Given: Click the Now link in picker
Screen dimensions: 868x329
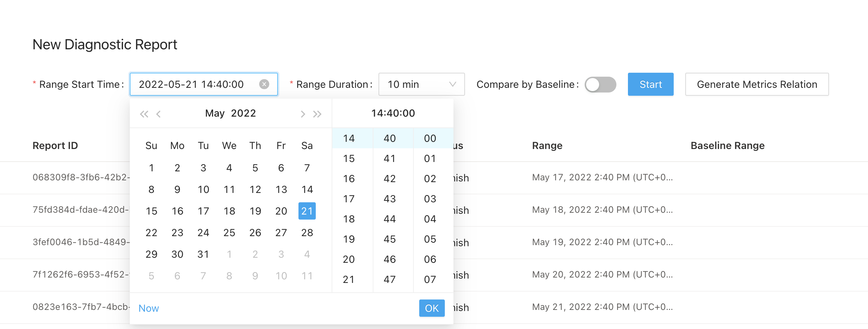Looking at the screenshot, I should click(149, 308).
